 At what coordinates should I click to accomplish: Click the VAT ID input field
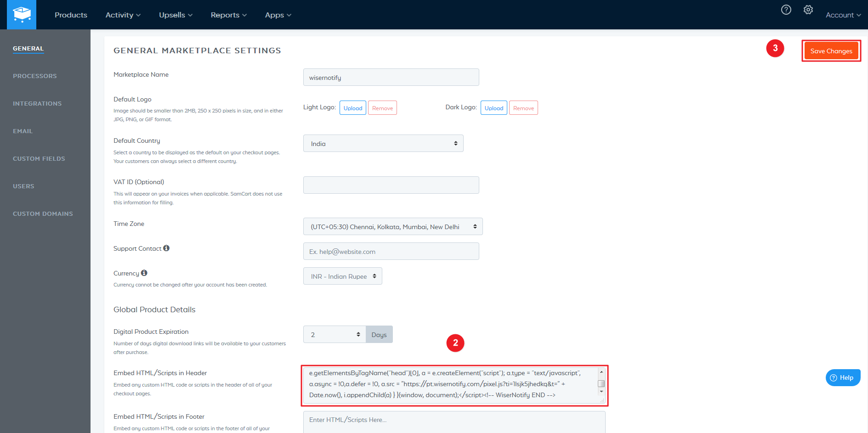point(391,185)
